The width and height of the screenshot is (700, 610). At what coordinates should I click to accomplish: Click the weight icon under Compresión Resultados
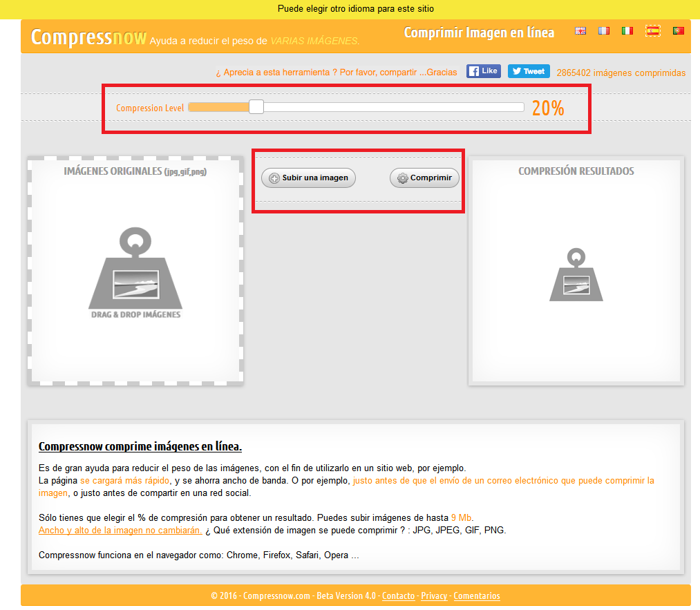click(576, 275)
